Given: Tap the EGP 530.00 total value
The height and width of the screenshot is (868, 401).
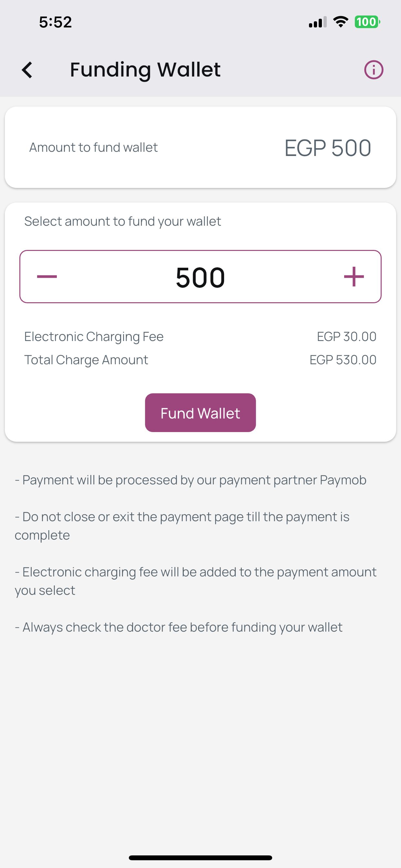Looking at the screenshot, I should click(x=343, y=360).
